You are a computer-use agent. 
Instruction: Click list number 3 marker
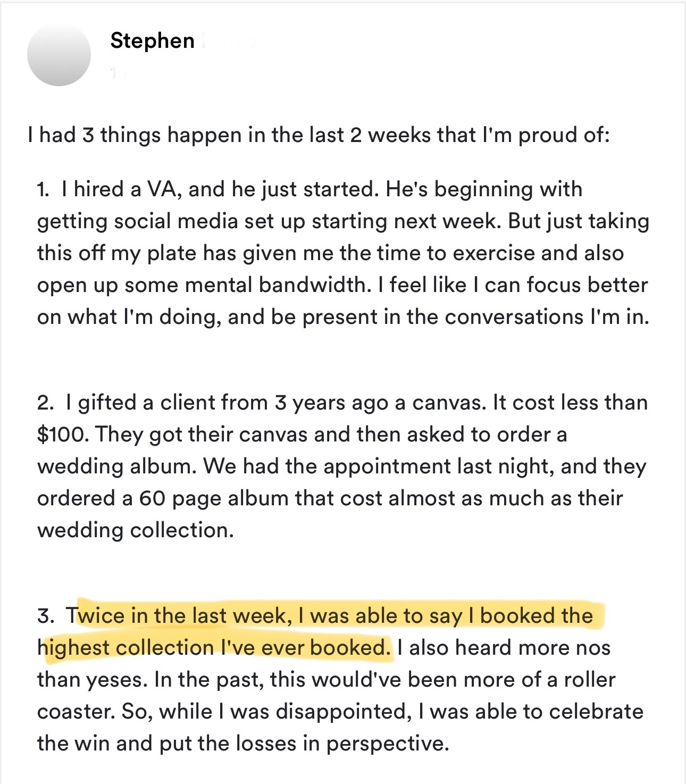click(x=45, y=616)
